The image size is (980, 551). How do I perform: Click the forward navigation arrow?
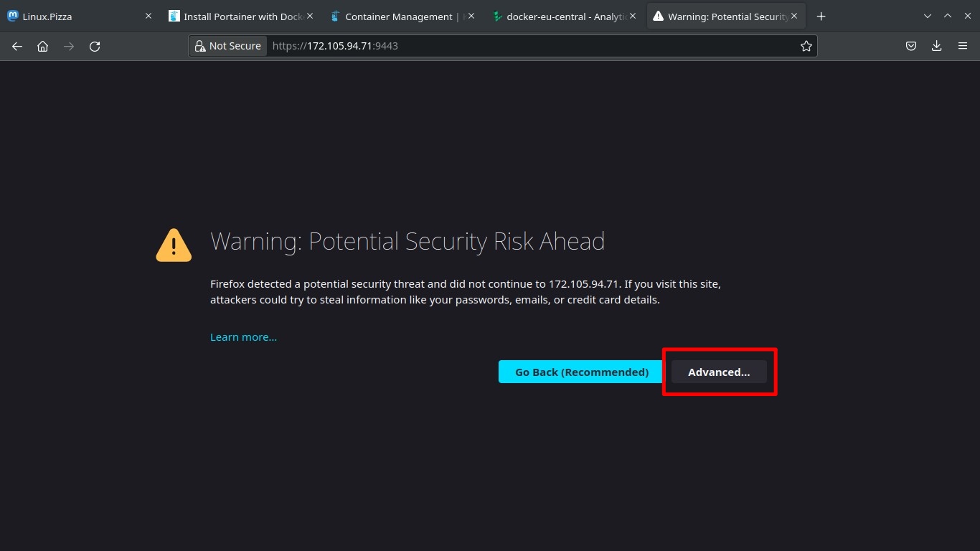[69, 46]
